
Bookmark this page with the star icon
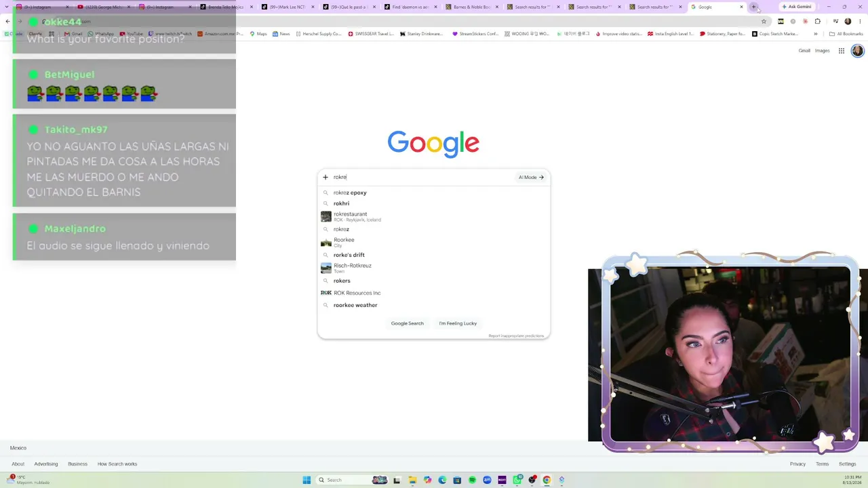tap(764, 21)
